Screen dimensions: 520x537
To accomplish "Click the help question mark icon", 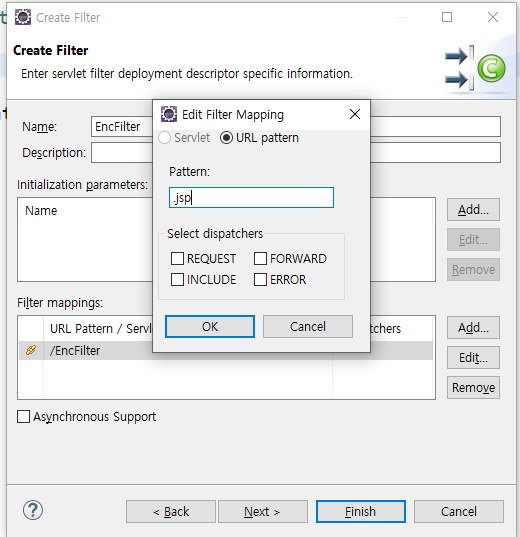I will click(33, 510).
